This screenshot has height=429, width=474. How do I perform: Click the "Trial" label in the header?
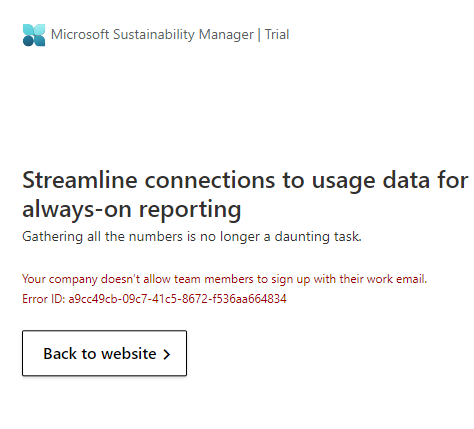click(277, 35)
